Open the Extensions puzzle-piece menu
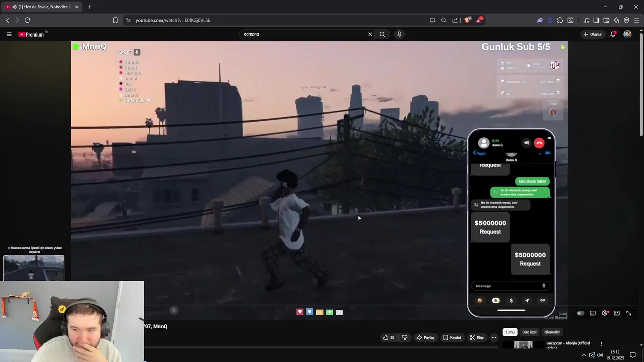Screen dimensions: 644x362 point(560,20)
